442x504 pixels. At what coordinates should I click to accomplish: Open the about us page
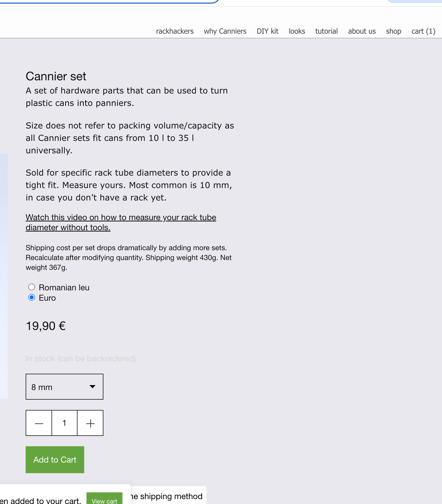pyautogui.click(x=361, y=31)
